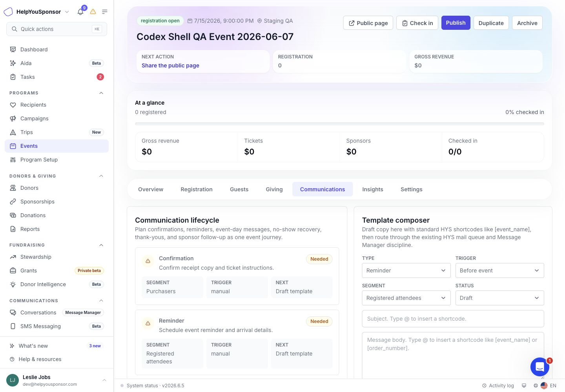Collapse the Fundraising section

pos(101,245)
